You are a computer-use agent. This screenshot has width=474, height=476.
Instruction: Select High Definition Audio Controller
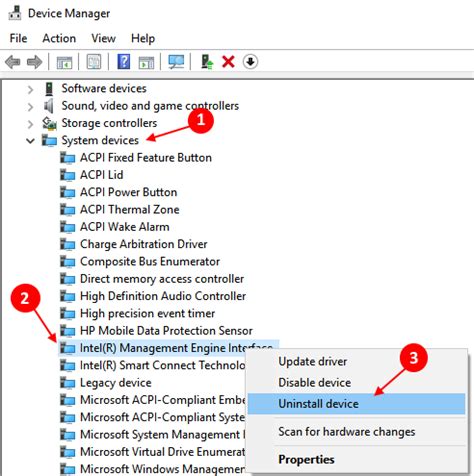163,296
